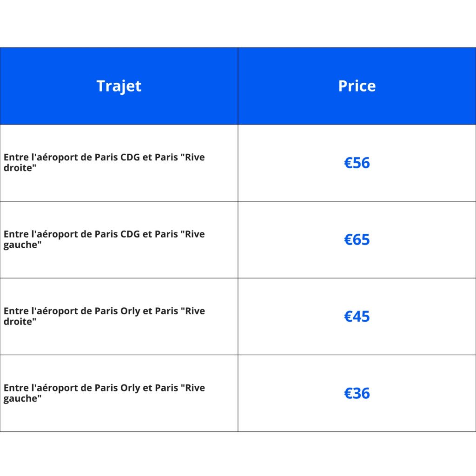Click the €65 price
This screenshot has width=476, height=476.
pos(357,239)
